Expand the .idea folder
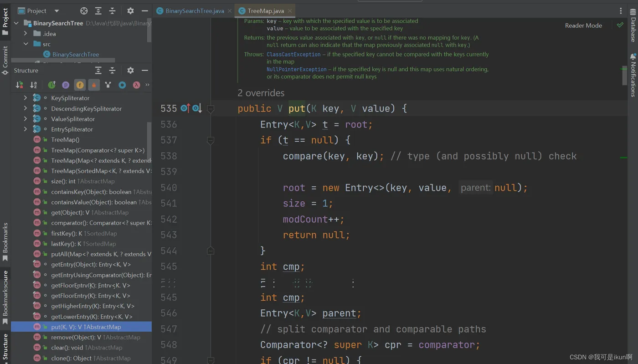The width and height of the screenshot is (638, 364). (x=26, y=34)
